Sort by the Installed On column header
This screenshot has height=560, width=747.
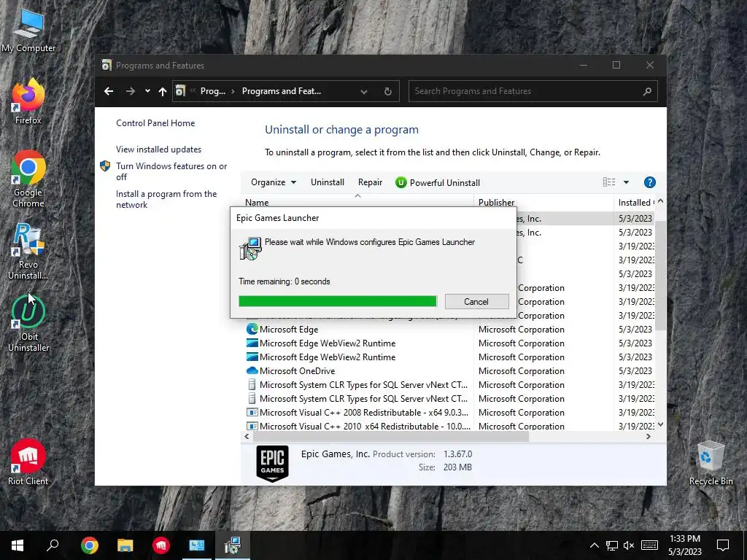(x=635, y=202)
